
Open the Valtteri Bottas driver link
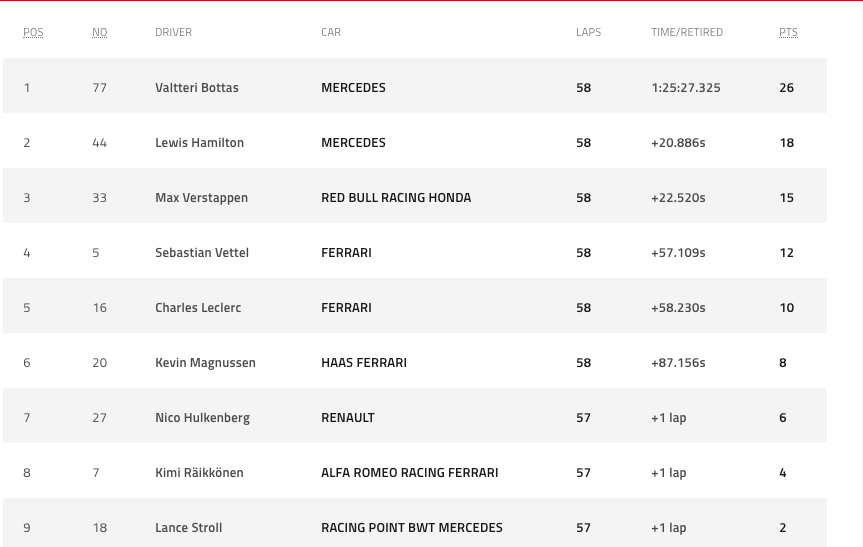[197, 88]
